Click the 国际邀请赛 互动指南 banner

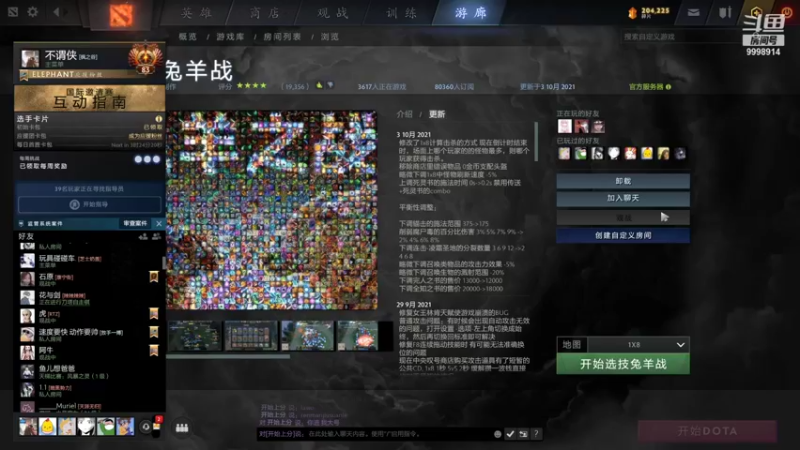tap(89, 98)
